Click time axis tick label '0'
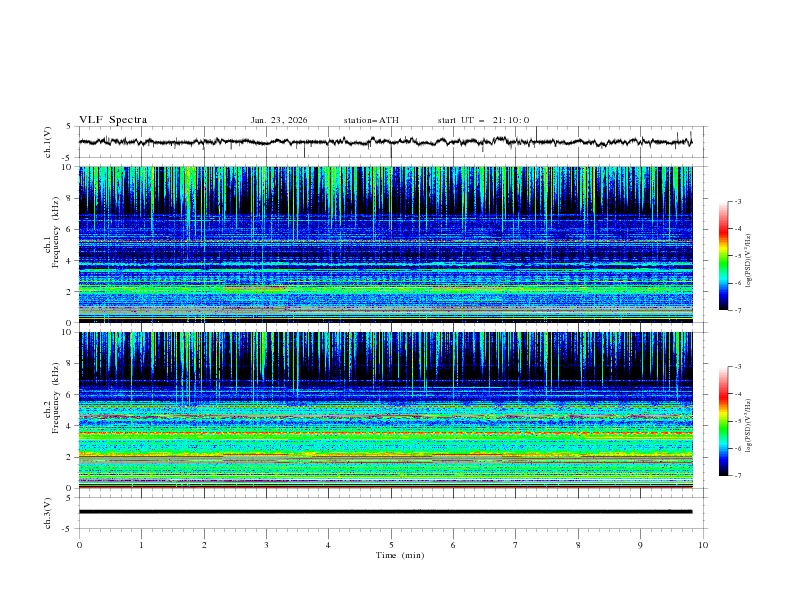The width and height of the screenshot is (792, 612). tap(79, 545)
